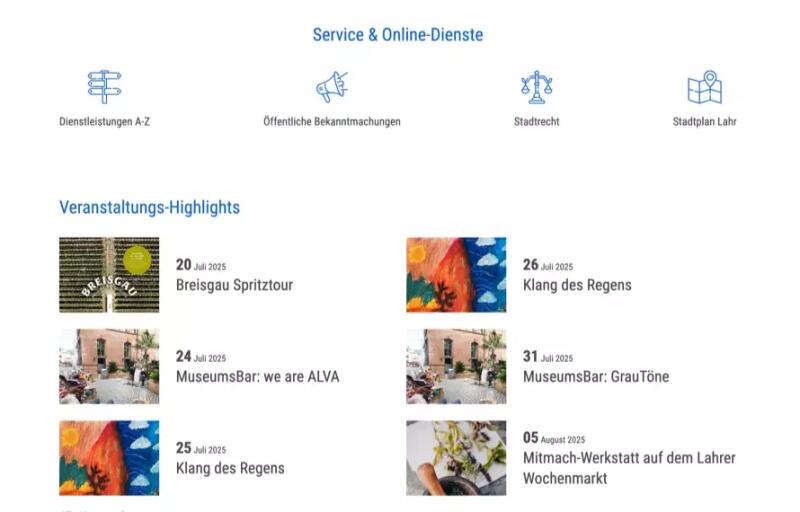Click the 31 Juli 2025 date
This screenshot has width=800, height=512.
[x=548, y=357]
